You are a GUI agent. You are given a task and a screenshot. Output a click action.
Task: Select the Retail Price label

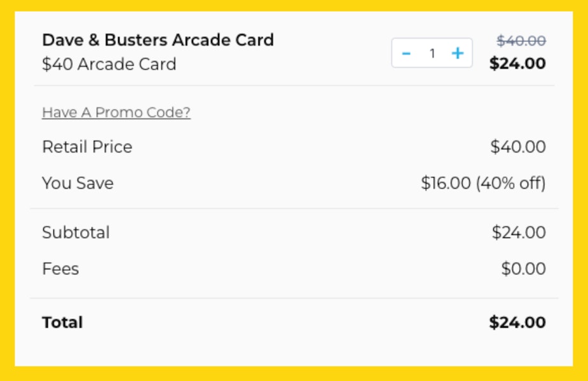point(87,147)
